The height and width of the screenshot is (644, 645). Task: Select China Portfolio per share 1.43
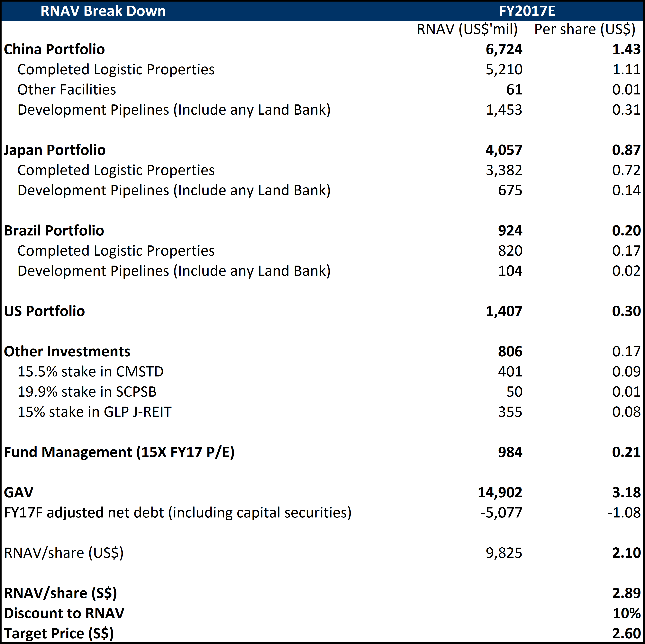tap(626, 49)
